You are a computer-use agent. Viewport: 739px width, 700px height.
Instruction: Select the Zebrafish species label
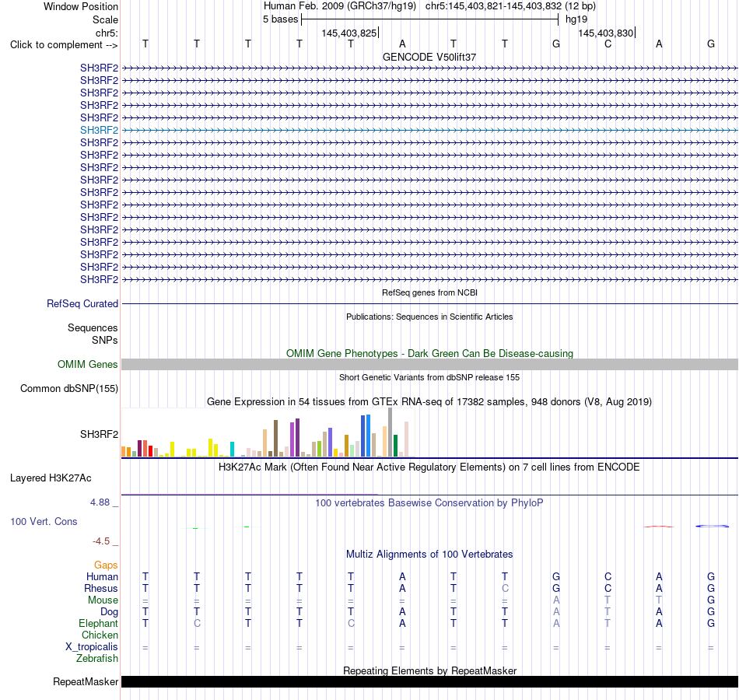(x=97, y=659)
